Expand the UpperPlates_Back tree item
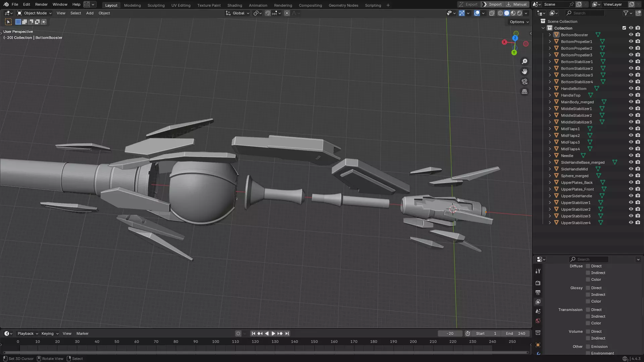The width and height of the screenshot is (644, 362). (x=550, y=182)
